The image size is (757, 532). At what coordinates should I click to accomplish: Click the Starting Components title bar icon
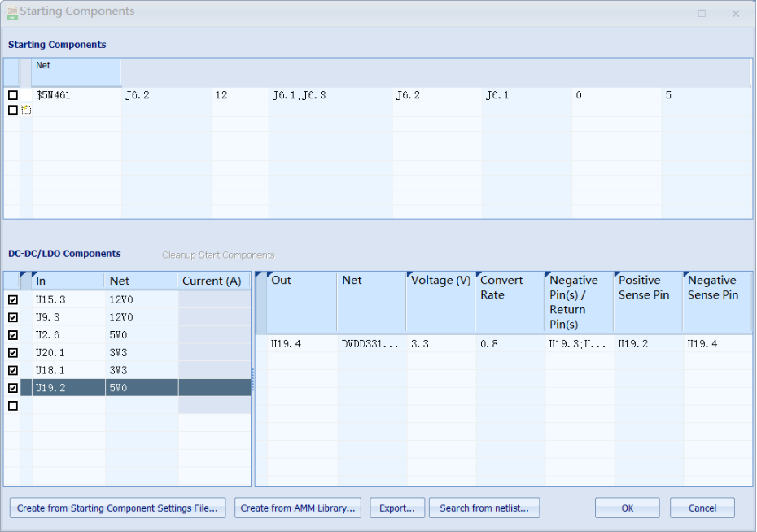[x=12, y=12]
